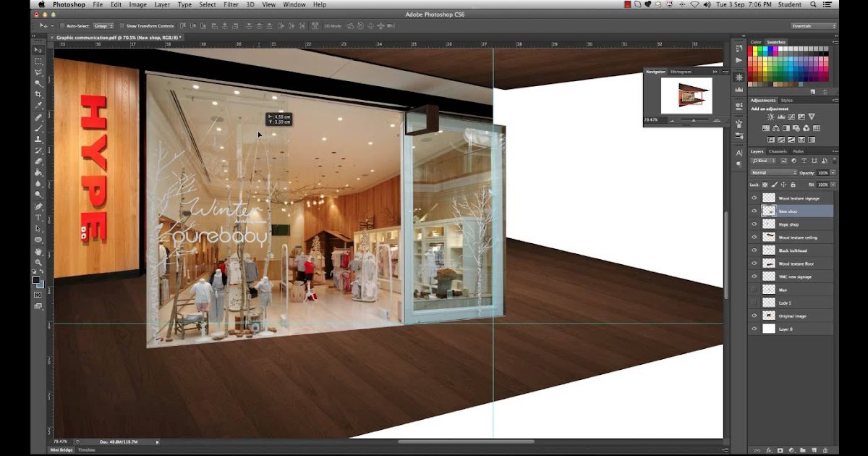Show the Man layer
The image size is (868, 456).
click(754, 289)
